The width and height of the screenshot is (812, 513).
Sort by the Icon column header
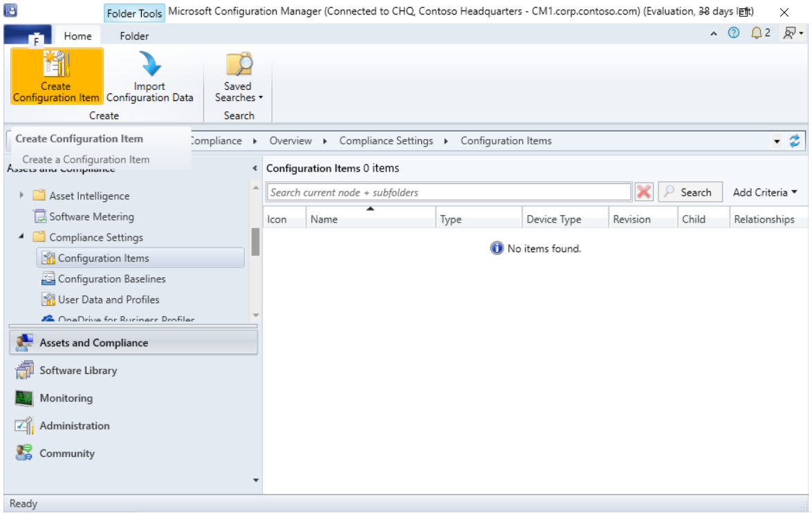click(x=284, y=219)
